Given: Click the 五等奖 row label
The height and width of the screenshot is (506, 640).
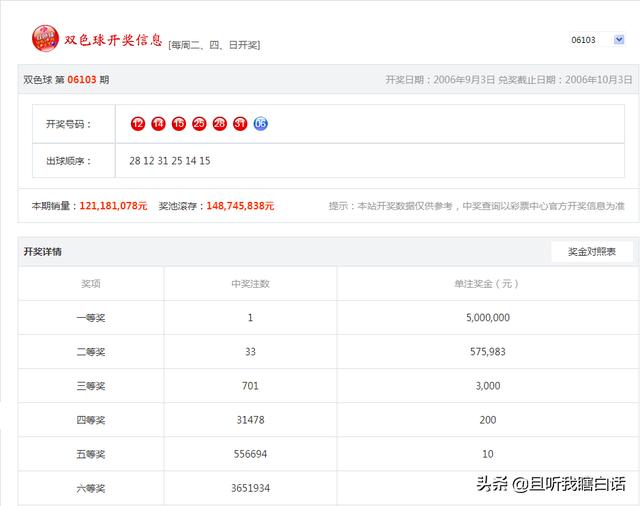Looking at the screenshot, I should point(91,454).
